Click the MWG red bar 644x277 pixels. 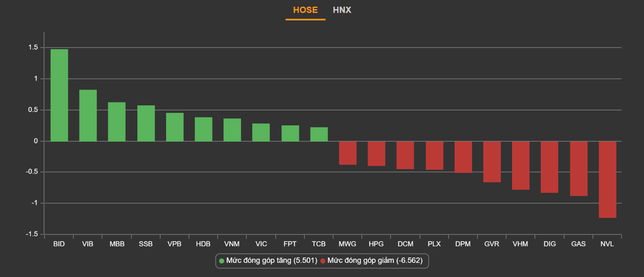[x=348, y=153]
